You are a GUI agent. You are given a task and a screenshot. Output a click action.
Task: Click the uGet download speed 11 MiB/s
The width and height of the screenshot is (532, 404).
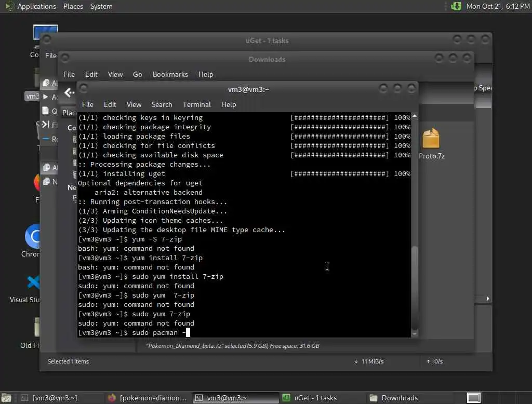369,361
